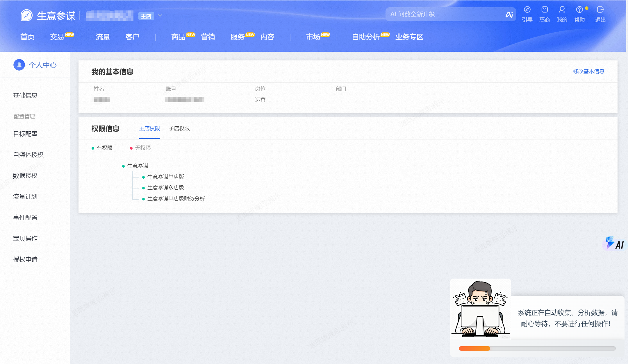Select 数据授权 in the sidebar
The height and width of the screenshot is (364, 628).
pos(25,175)
